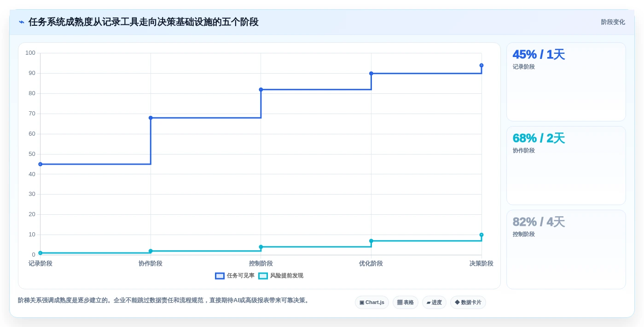Click the 协作阶段 x-axis label
The image size is (644, 327).
pos(151,264)
